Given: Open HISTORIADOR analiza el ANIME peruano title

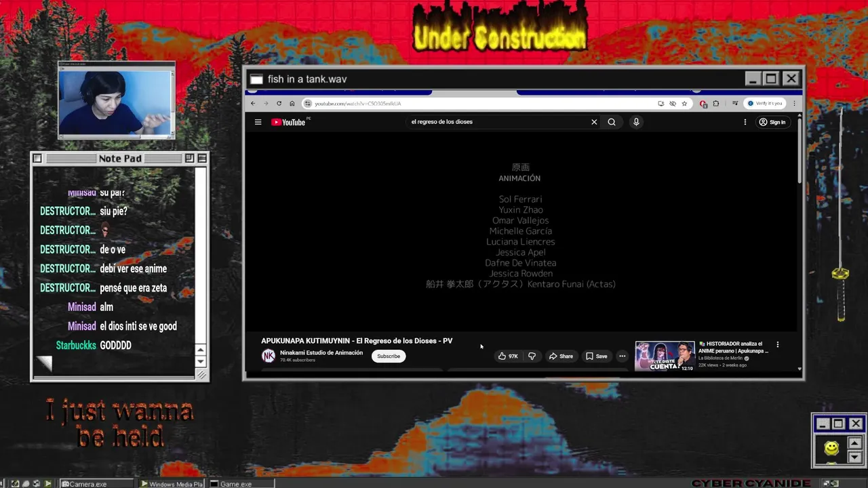Looking at the screenshot, I should click(x=733, y=347).
